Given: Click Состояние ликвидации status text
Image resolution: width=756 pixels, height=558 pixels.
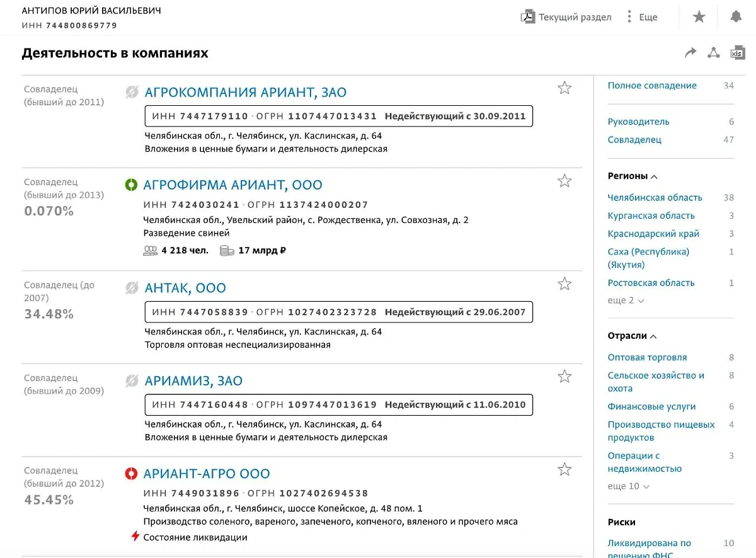Looking at the screenshot, I should 195,537.
